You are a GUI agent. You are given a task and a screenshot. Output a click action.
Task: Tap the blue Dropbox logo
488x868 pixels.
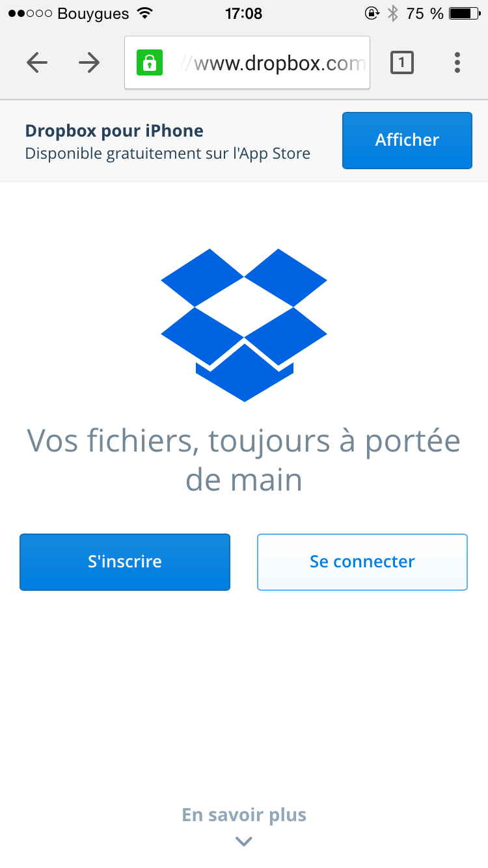tap(244, 325)
